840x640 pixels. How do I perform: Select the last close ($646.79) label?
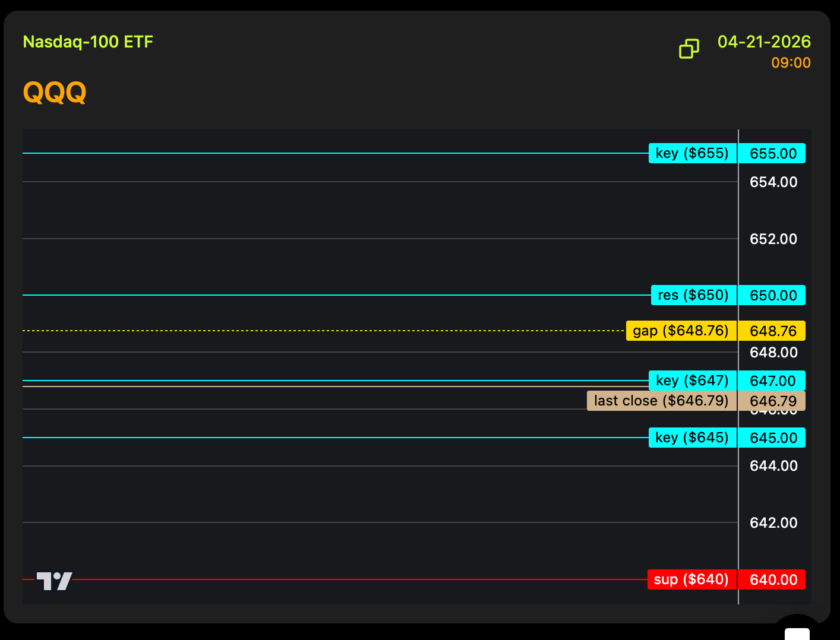click(662, 401)
